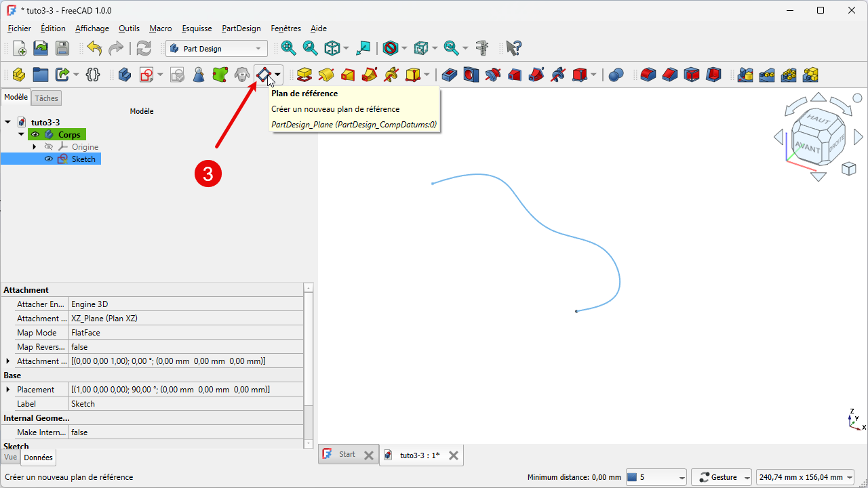868x488 pixels.
Task: Click the Create Body icon
Action: pyautogui.click(x=125, y=75)
